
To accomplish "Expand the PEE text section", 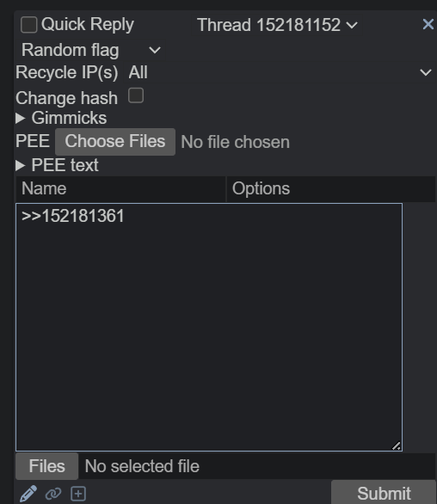I will [x=57, y=165].
